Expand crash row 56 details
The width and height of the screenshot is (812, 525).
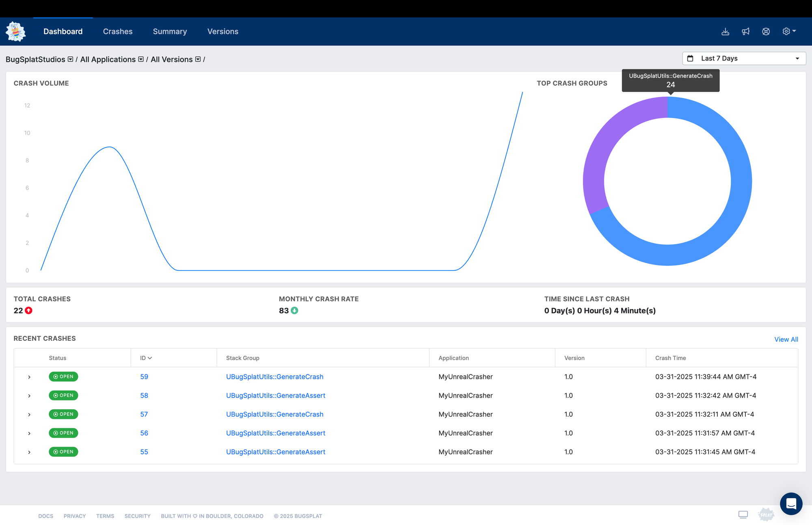point(29,433)
